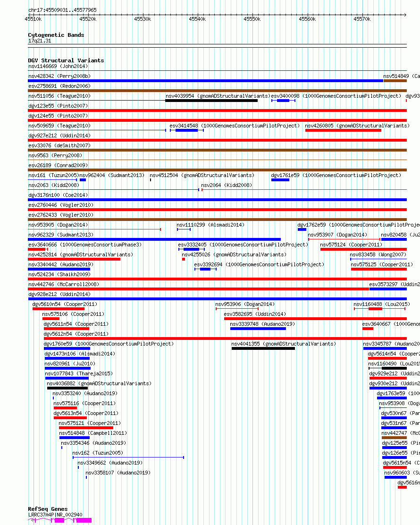Image resolution: width=420 pixels, height=525 pixels.
Task: Click the small nsv4255026 red marker
Action: [184, 259]
